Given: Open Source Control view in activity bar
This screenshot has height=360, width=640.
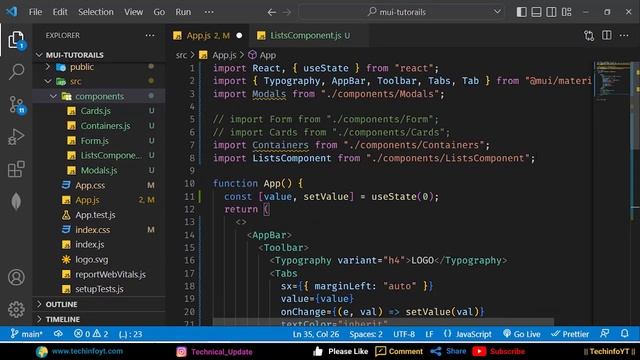Looking at the screenshot, I should (x=16, y=104).
